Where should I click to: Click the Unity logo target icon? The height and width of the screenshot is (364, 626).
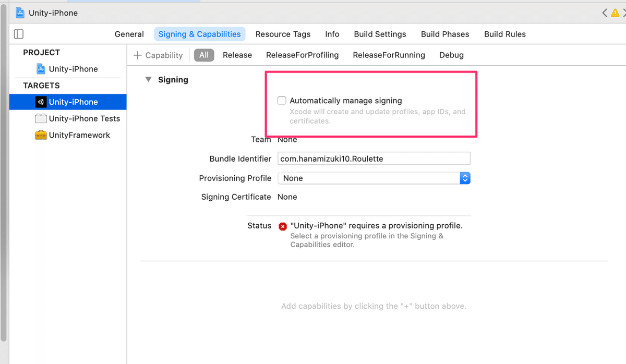coord(41,102)
